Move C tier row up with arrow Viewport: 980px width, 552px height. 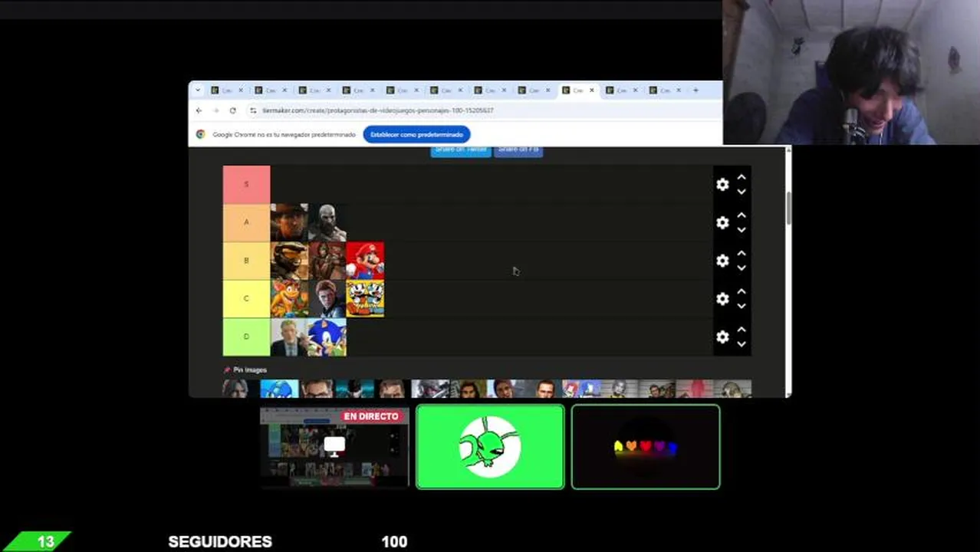742,292
